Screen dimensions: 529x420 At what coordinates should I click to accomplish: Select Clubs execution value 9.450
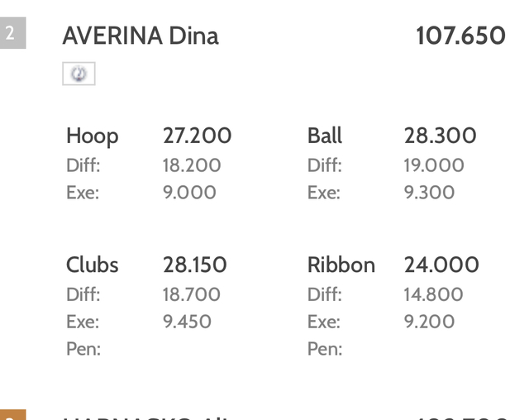tap(187, 322)
